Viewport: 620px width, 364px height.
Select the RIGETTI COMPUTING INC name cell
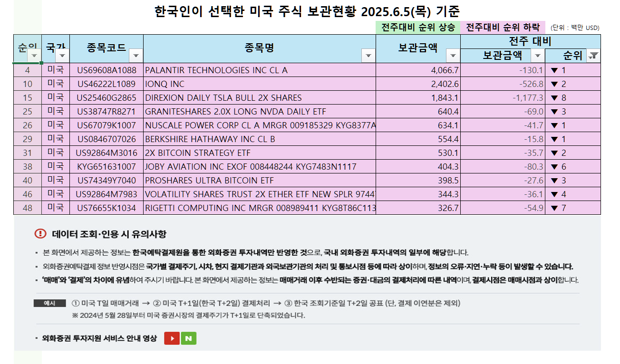click(x=260, y=208)
